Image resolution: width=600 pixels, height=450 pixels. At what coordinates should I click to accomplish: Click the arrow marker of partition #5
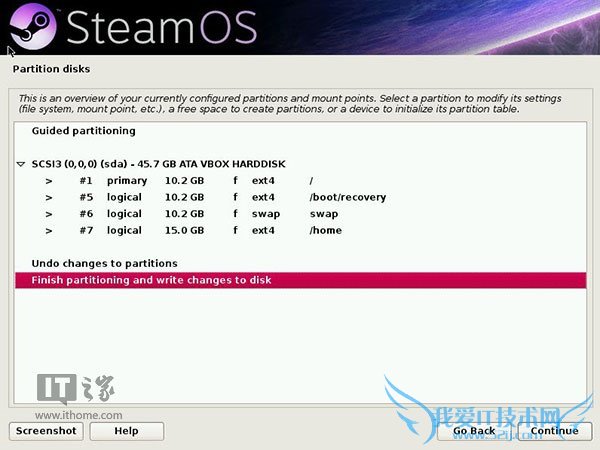pyautogui.click(x=49, y=198)
